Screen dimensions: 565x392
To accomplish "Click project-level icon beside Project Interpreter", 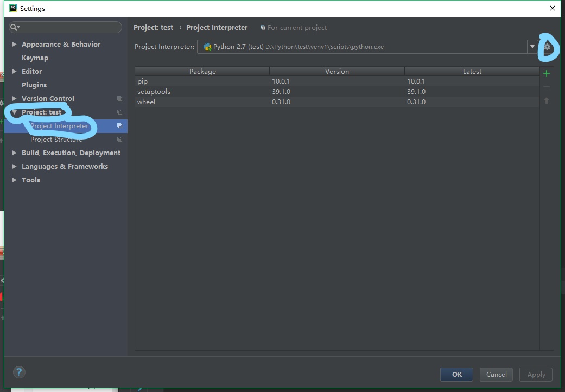I will click(119, 126).
